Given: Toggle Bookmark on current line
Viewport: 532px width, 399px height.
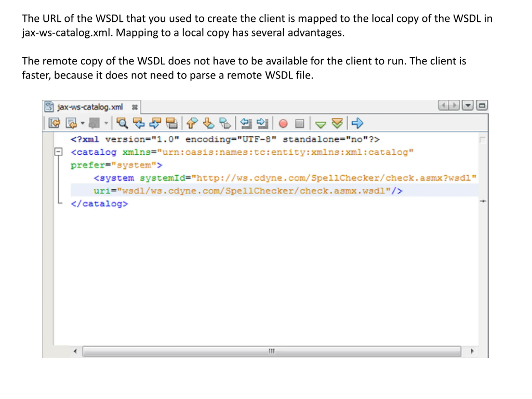Looking at the screenshot, I should click(x=225, y=123).
